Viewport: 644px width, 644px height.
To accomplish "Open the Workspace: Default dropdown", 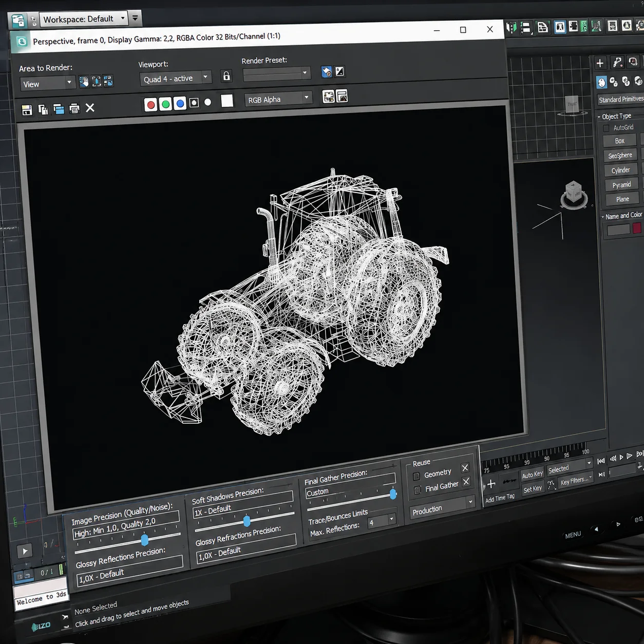I will (84, 19).
